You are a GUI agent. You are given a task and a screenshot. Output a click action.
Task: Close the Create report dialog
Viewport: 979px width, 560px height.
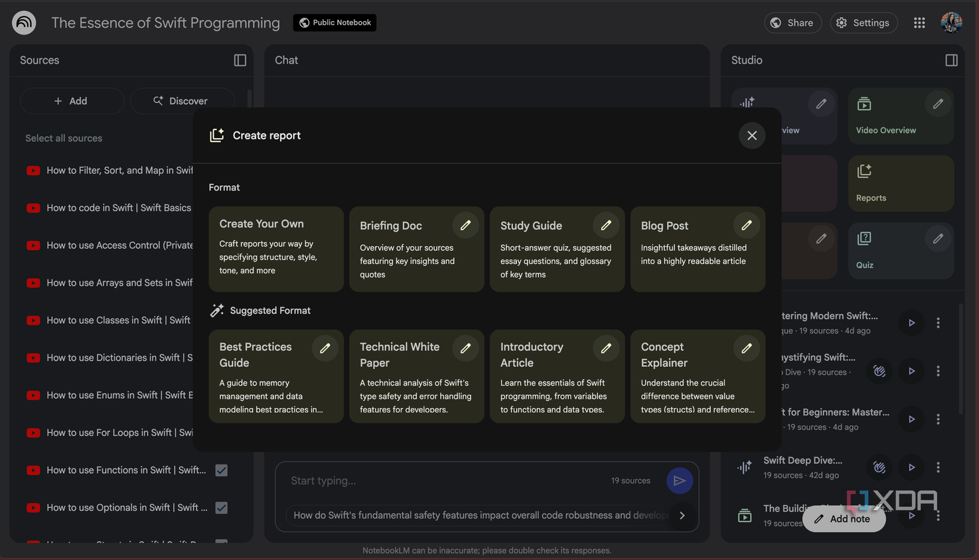[x=752, y=135]
